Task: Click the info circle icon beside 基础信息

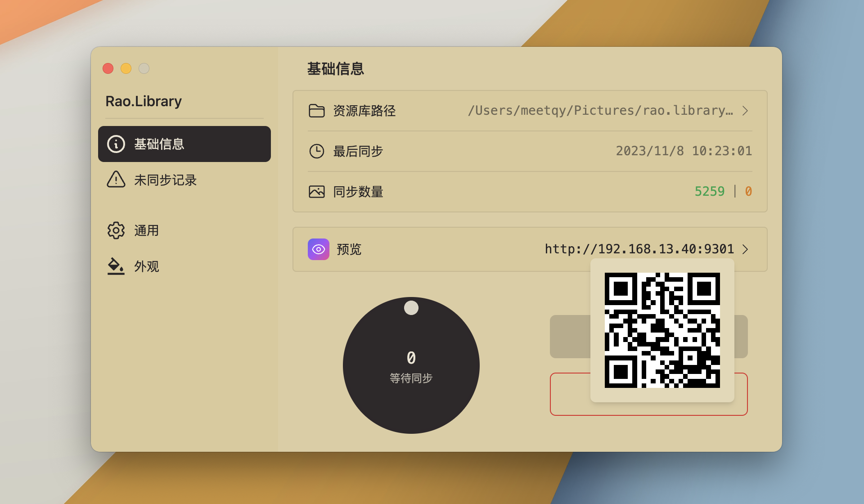Action: coord(116,144)
